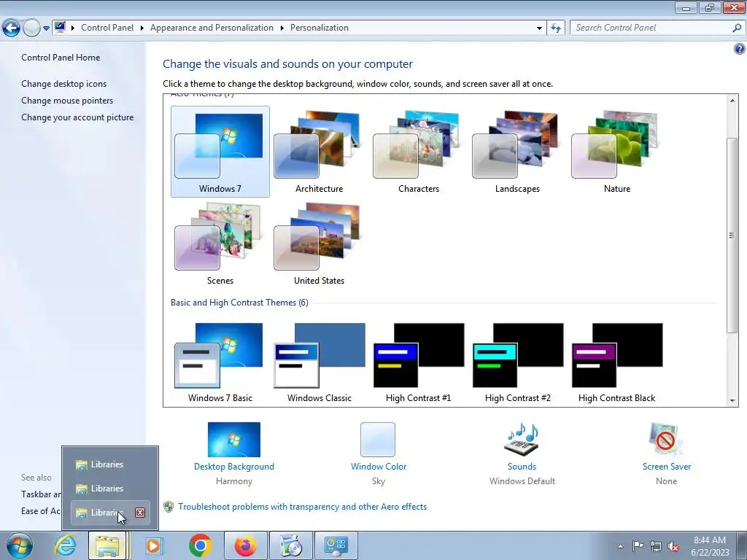Open the Window Color swatch
Image resolution: width=747 pixels, height=560 pixels.
pyautogui.click(x=378, y=440)
